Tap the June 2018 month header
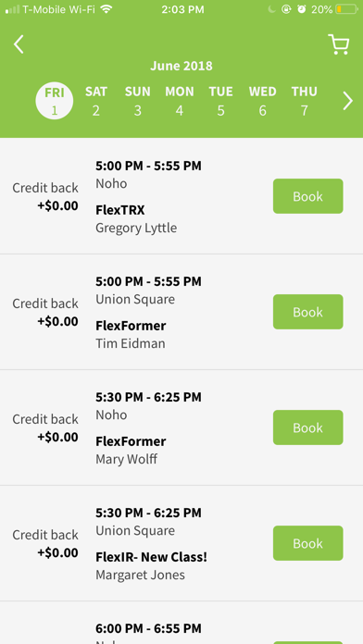This screenshot has height=644, width=363. click(181, 66)
